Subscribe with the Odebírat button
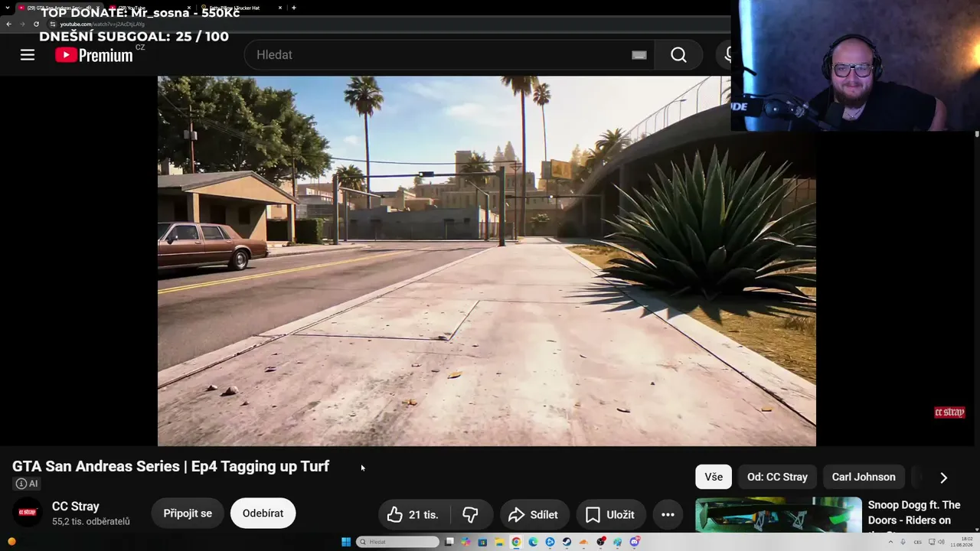The height and width of the screenshot is (551, 980). click(x=263, y=514)
